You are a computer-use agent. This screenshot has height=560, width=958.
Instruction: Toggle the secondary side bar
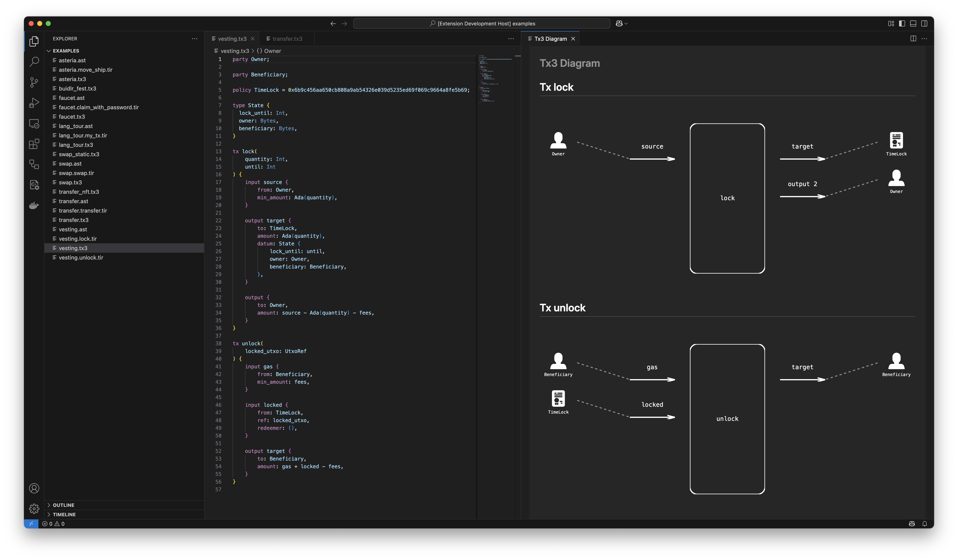pos(924,23)
